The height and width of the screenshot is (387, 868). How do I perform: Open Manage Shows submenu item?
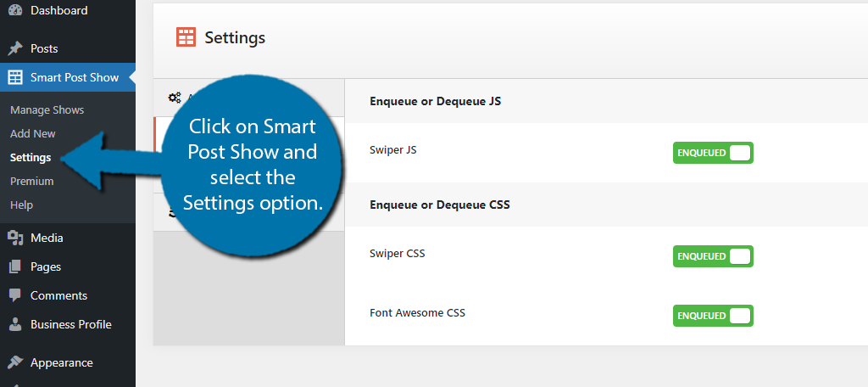click(x=47, y=109)
